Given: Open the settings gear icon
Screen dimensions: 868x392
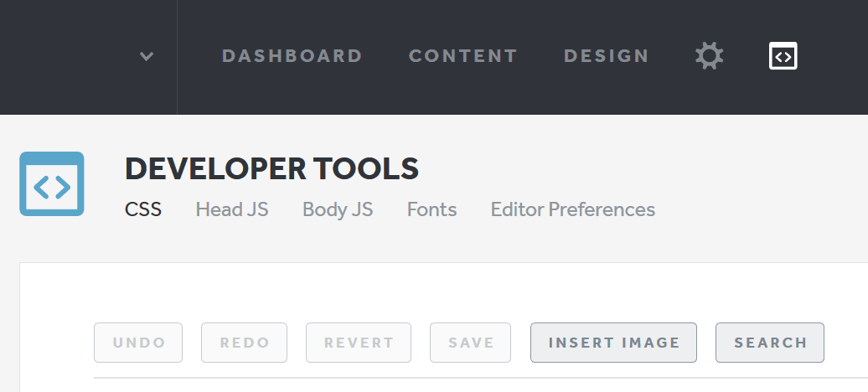Looking at the screenshot, I should point(709,56).
